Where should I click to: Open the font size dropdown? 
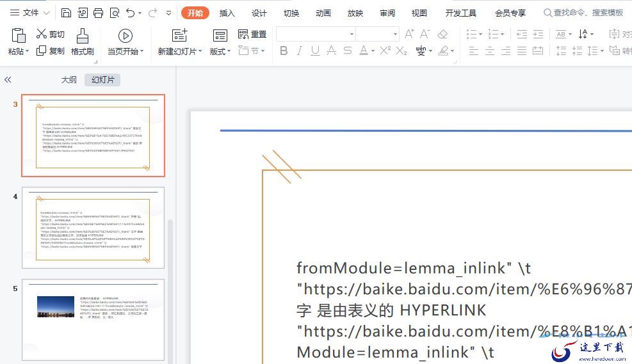[396, 35]
